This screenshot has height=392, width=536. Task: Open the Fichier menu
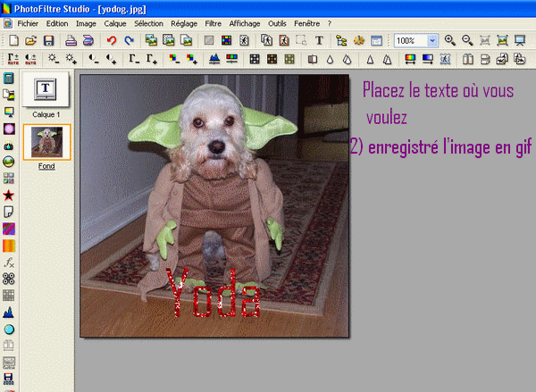click(28, 23)
